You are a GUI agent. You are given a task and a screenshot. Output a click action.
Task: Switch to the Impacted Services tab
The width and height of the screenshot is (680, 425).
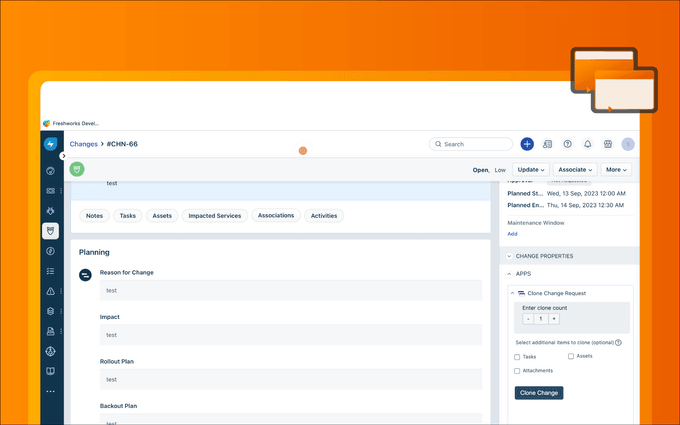(215, 215)
